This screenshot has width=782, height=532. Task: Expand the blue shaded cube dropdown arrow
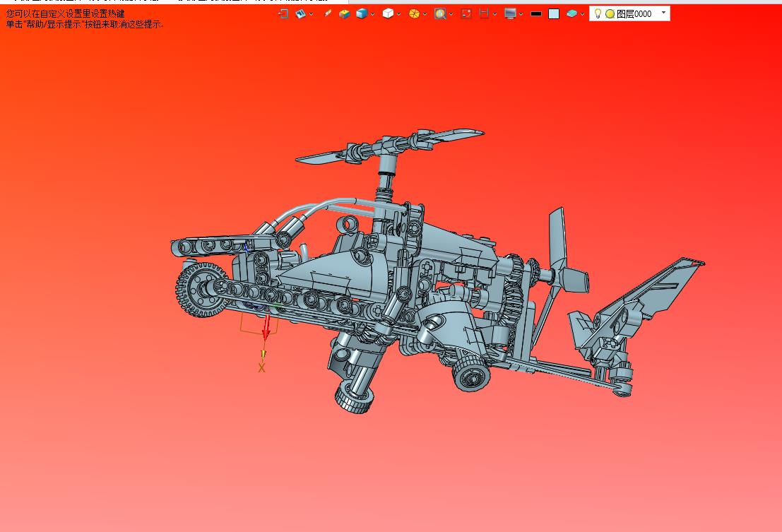click(372, 14)
